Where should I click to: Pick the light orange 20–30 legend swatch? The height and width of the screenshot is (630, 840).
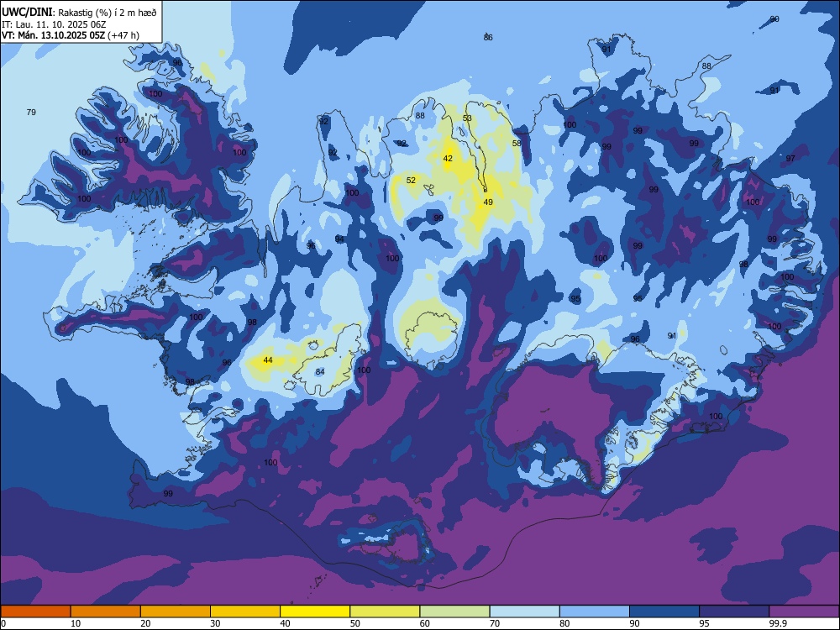point(176,612)
